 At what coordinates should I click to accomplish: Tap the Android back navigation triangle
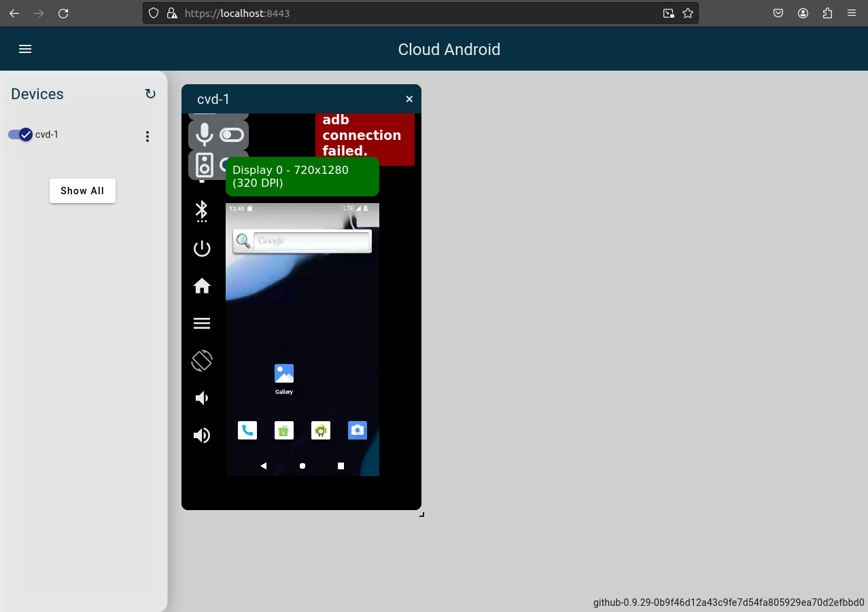click(x=264, y=466)
